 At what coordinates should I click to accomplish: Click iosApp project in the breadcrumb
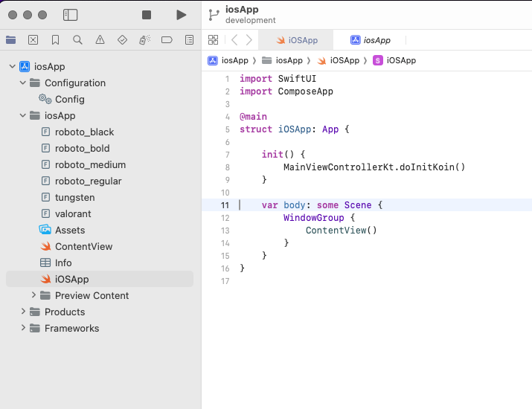click(x=228, y=60)
